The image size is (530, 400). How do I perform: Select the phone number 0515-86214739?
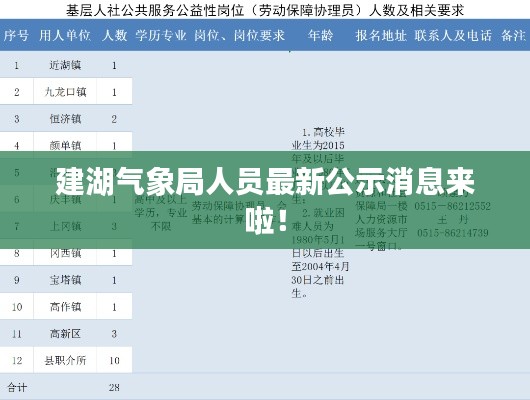tap(453, 233)
